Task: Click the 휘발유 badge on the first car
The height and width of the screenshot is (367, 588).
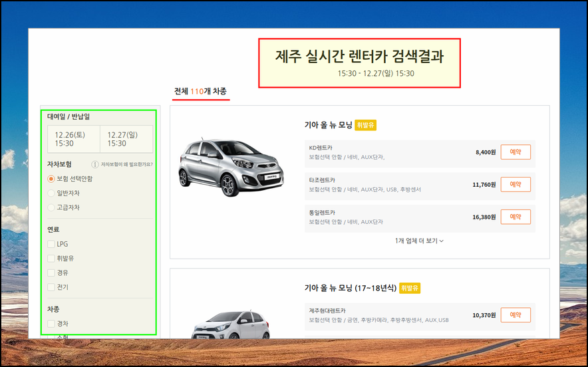Action: click(366, 125)
